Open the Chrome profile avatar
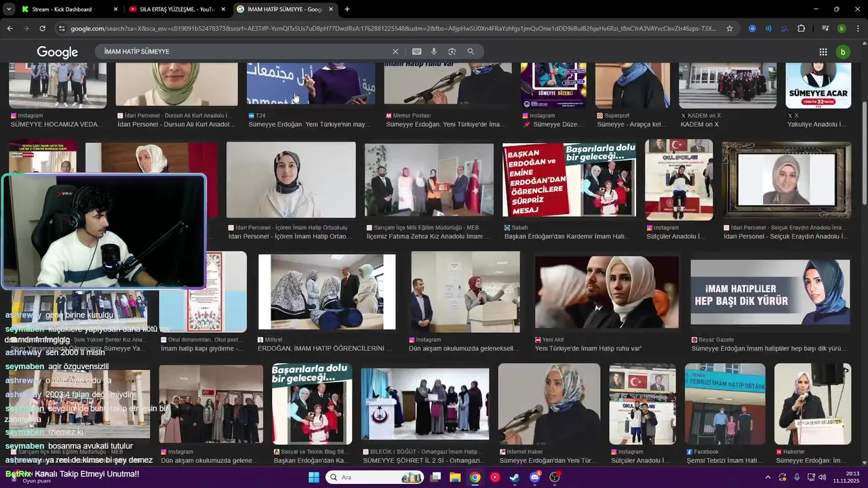 [x=842, y=28]
